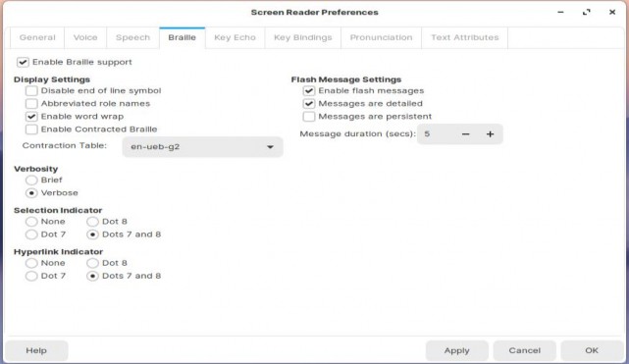Enable Abbreviated role names option
The image size is (629, 364).
tap(31, 104)
